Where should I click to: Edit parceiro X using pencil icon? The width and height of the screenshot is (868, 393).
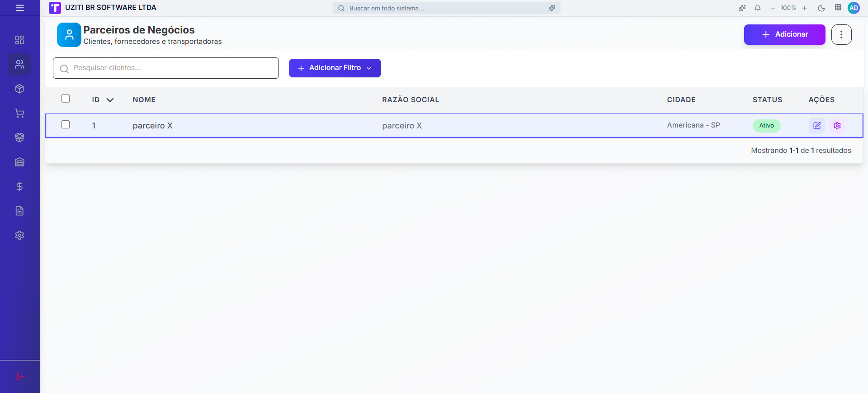coord(816,126)
